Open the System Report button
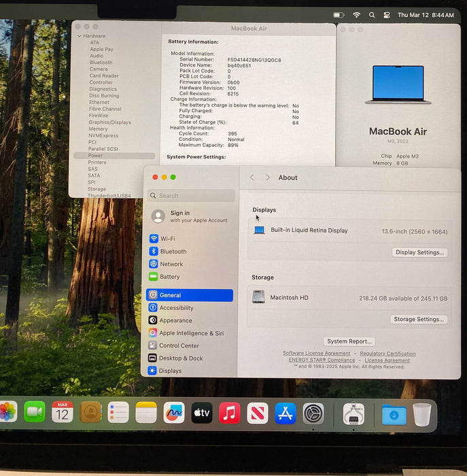Image resolution: width=467 pixels, height=476 pixels. (349, 341)
